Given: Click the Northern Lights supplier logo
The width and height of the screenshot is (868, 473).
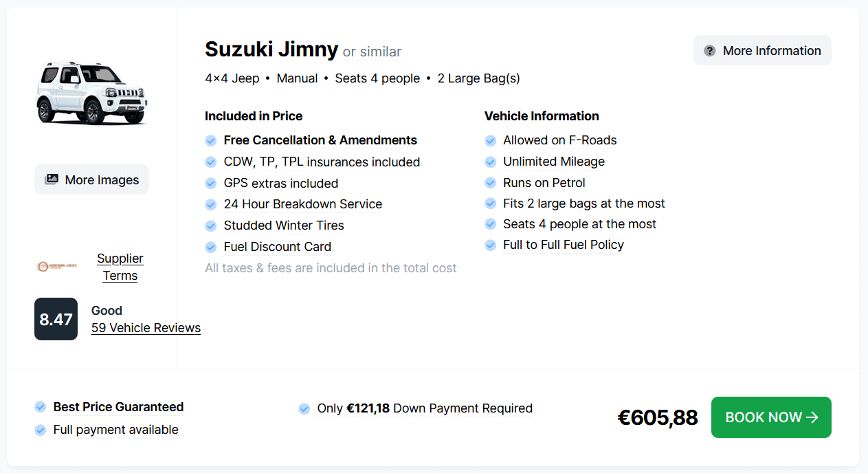Looking at the screenshot, I should click(x=57, y=266).
